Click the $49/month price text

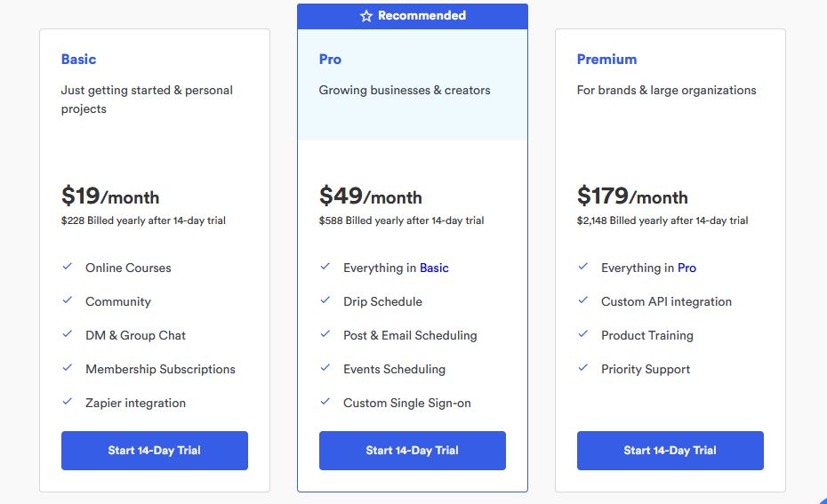pyautogui.click(x=371, y=196)
